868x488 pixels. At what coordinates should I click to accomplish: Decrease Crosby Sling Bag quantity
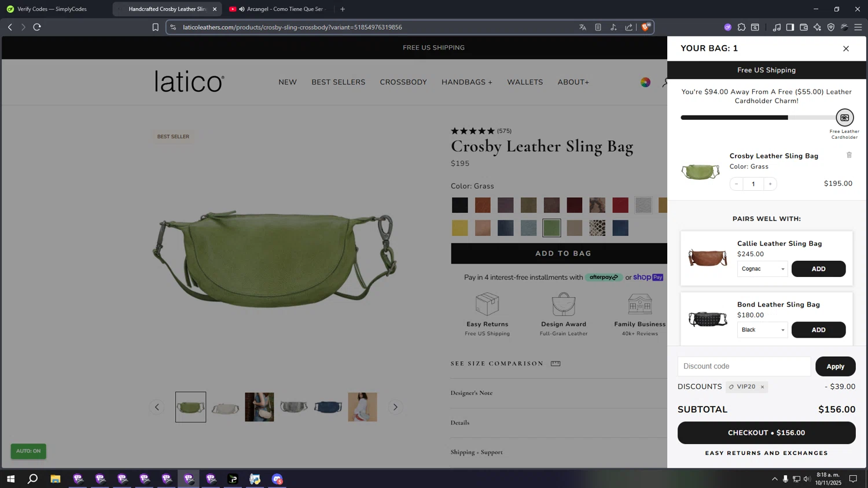(x=736, y=184)
